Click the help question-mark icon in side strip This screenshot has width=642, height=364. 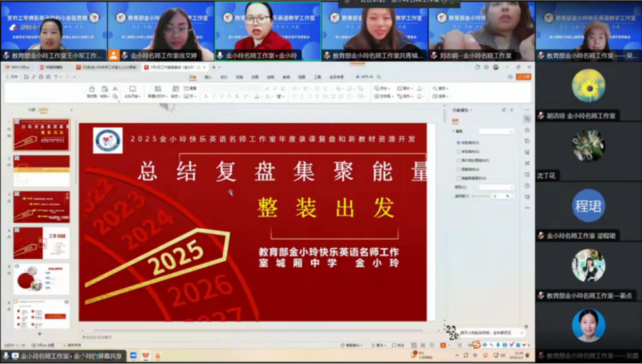527,186
